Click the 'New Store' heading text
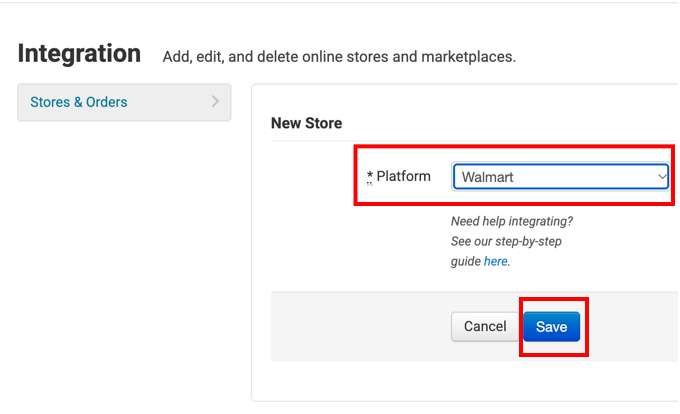This screenshot has height=414, width=680. pos(307,123)
